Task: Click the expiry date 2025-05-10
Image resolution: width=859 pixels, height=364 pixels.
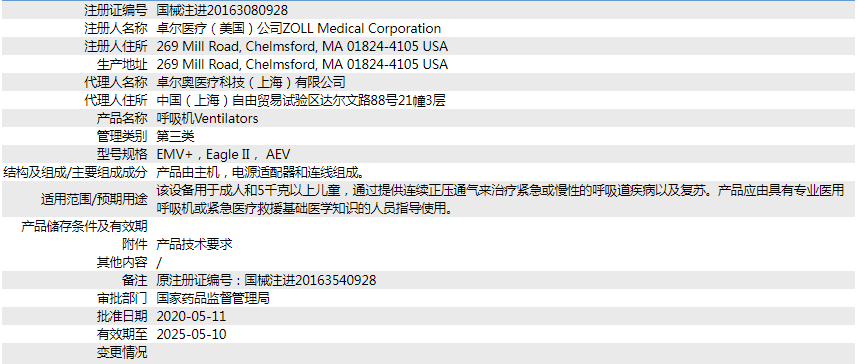Action: coord(191,334)
